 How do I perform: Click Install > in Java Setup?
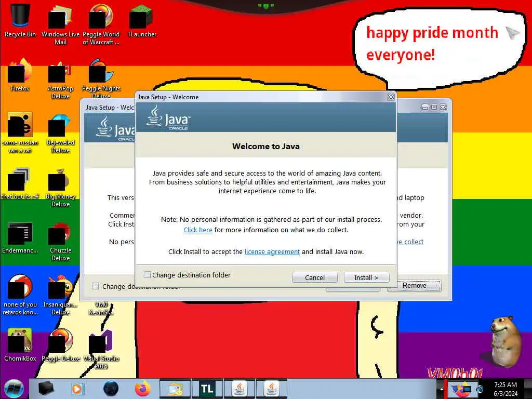coord(366,277)
